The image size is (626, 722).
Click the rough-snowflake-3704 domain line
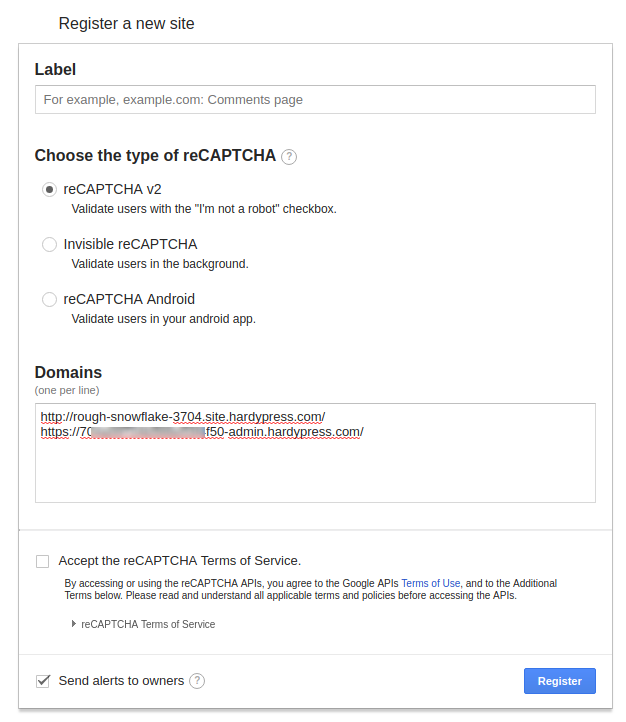[183, 416]
